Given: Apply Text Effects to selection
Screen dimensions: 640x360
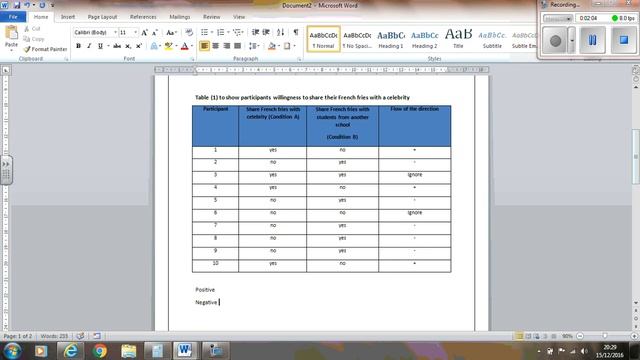Looking at the screenshot, I should click(x=154, y=46).
